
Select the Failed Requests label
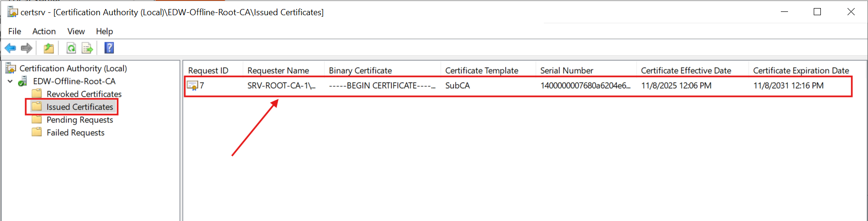[x=76, y=133]
